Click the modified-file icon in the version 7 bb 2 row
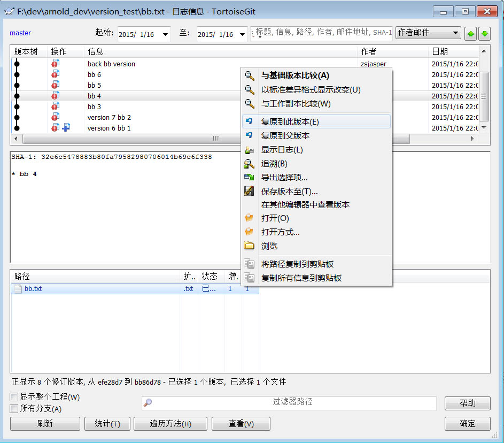This screenshot has width=504, height=443. click(x=55, y=117)
